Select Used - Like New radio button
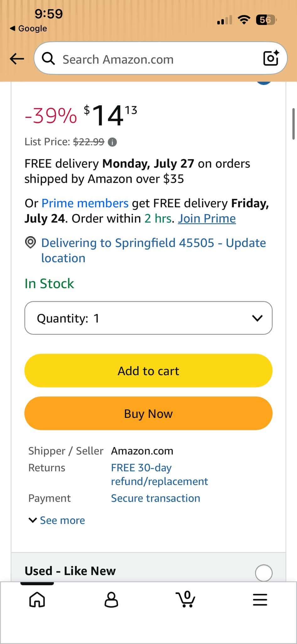The width and height of the screenshot is (297, 644). click(x=264, y=573)
